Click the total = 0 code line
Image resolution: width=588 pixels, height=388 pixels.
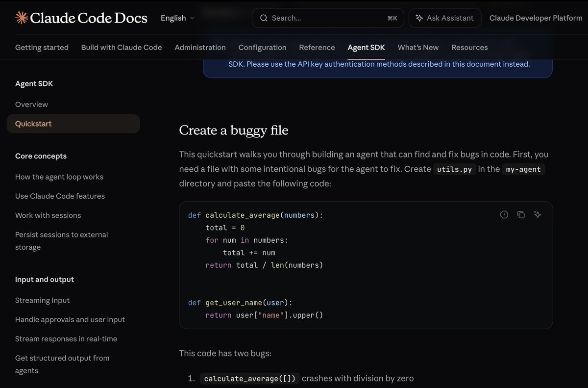point(225,228)
